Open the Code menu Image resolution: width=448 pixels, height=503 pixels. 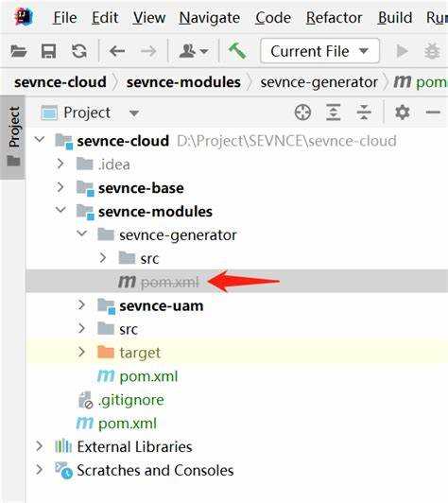[x=273, y=17]
